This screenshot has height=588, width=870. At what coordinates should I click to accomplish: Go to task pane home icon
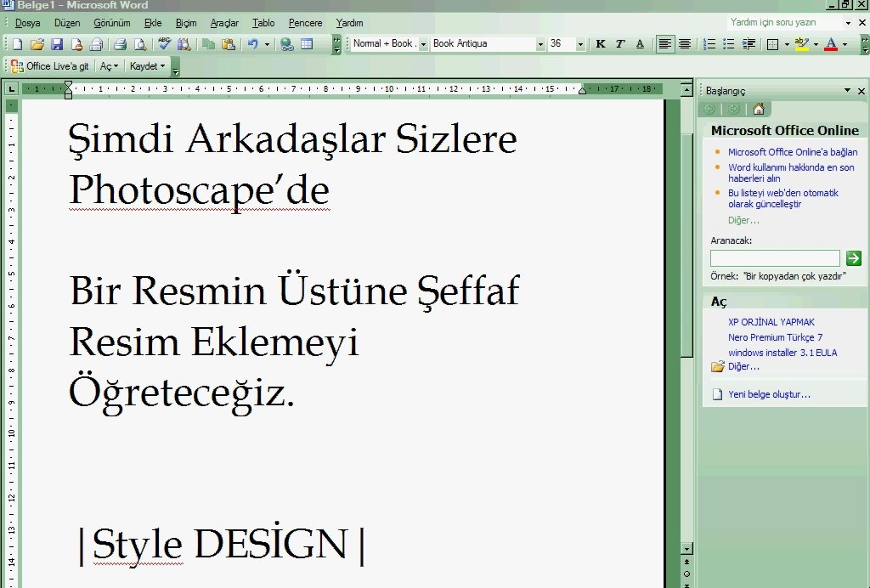(x=759, y=109)
